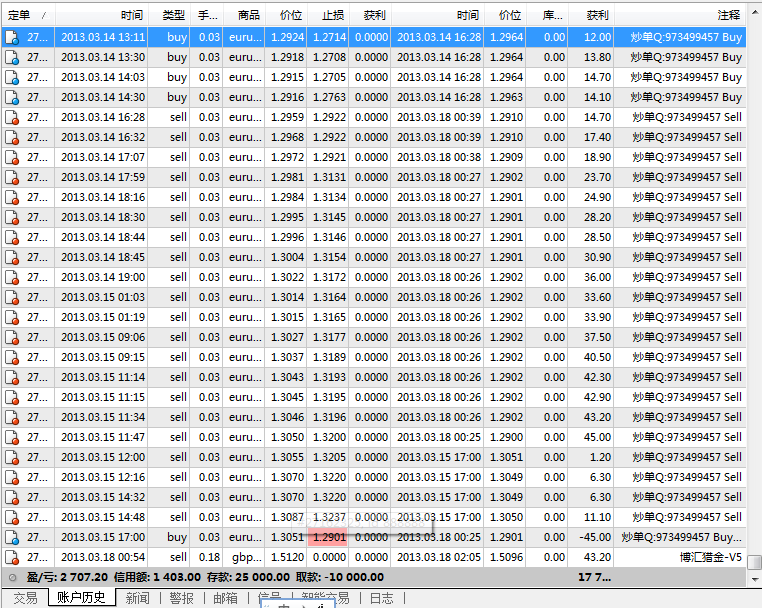Click the order icon of the 2013.03.14 13:30 buy row
Screen dimensions: 762x608
click(12, 57)
